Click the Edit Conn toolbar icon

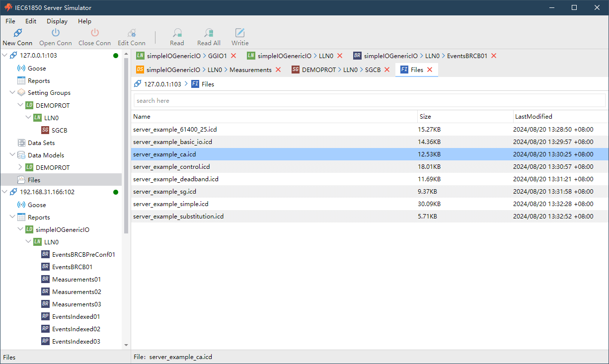pos(132,33)
